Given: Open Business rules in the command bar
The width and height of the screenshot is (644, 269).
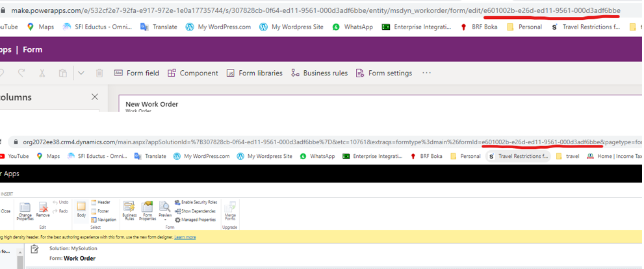Looking at the screenshot, I should pos(319,73).
